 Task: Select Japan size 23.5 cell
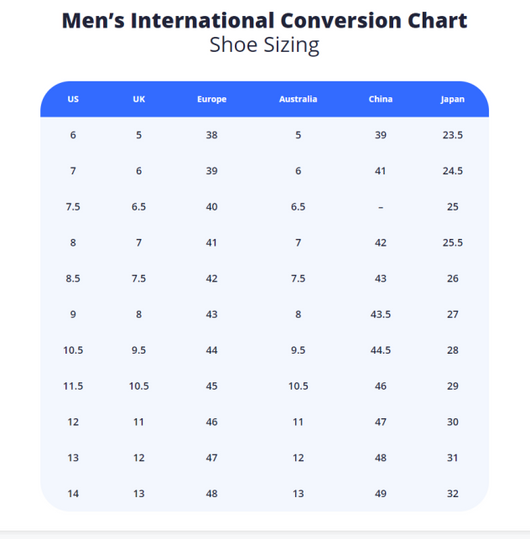452,135
